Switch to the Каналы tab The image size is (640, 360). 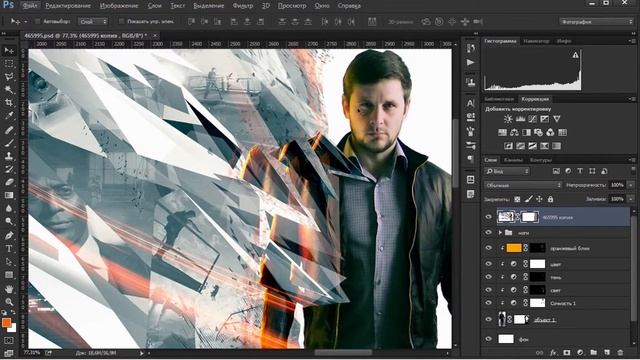click(x=513, y=160)
